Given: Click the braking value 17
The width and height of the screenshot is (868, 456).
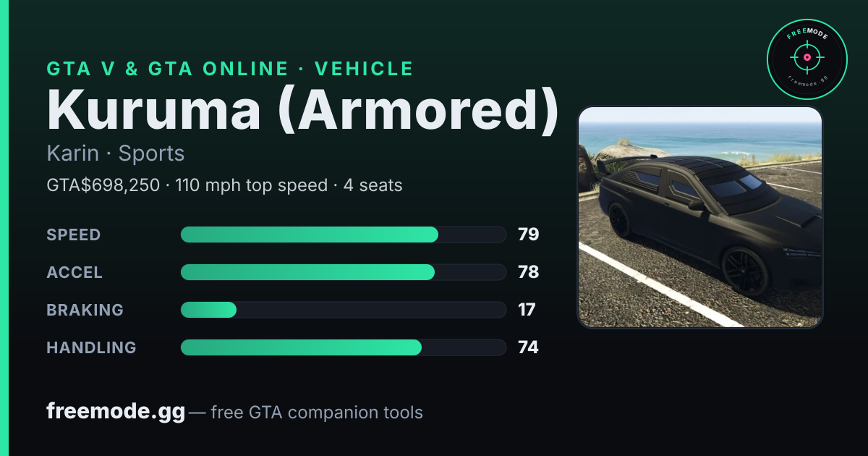Looking at the screenshot, I should click(527, 310).
